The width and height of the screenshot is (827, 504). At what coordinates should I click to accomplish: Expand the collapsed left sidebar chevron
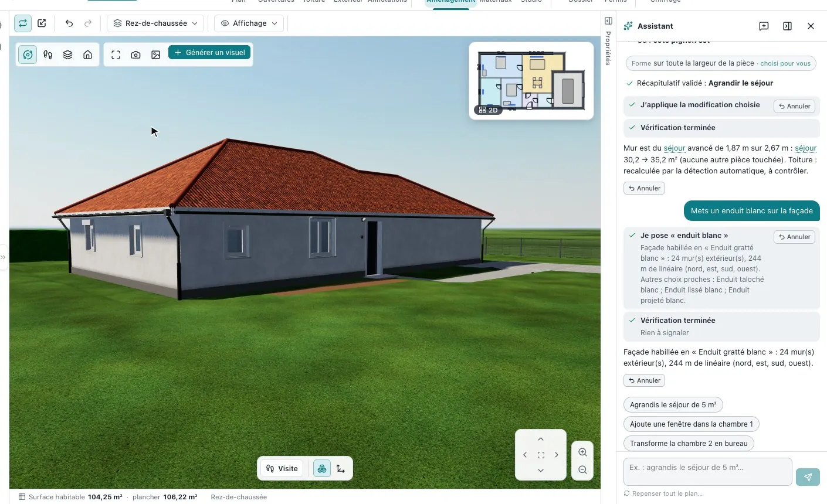pos(3,257)
